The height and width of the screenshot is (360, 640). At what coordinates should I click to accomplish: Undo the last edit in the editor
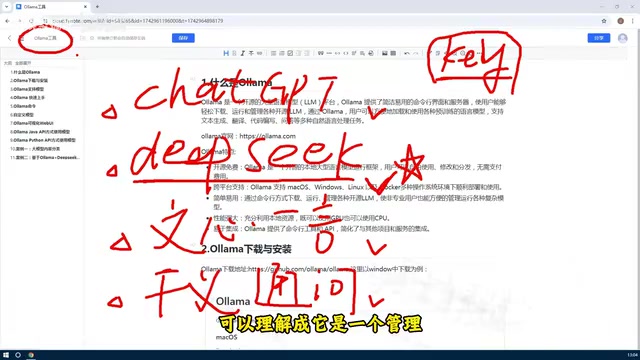click(407, 53)
